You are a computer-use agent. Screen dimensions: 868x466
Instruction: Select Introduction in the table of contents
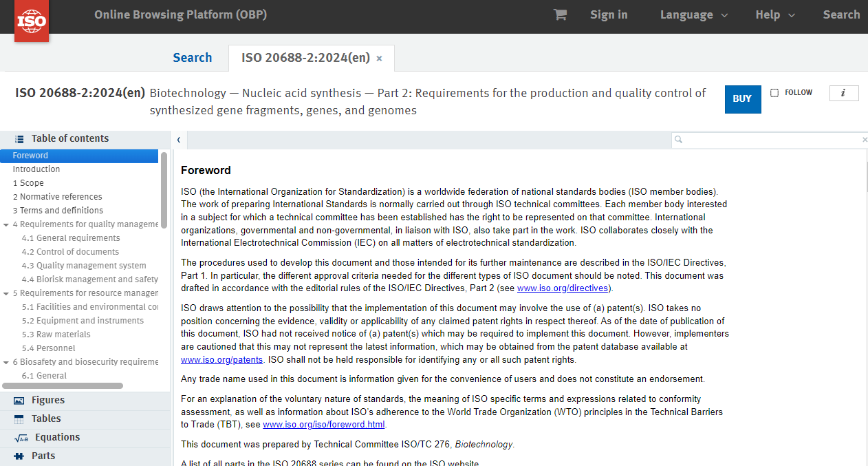36,169
